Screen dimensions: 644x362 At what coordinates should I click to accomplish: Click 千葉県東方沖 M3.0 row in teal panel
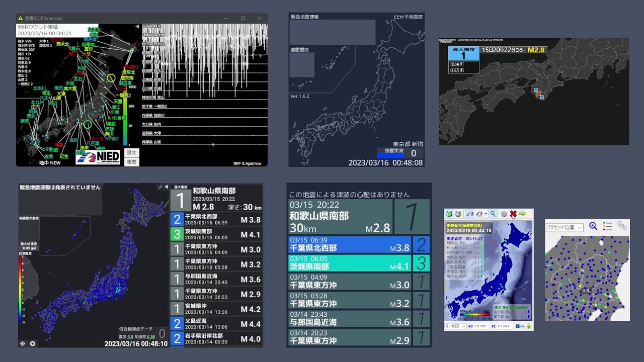click(x=359, y=282)
